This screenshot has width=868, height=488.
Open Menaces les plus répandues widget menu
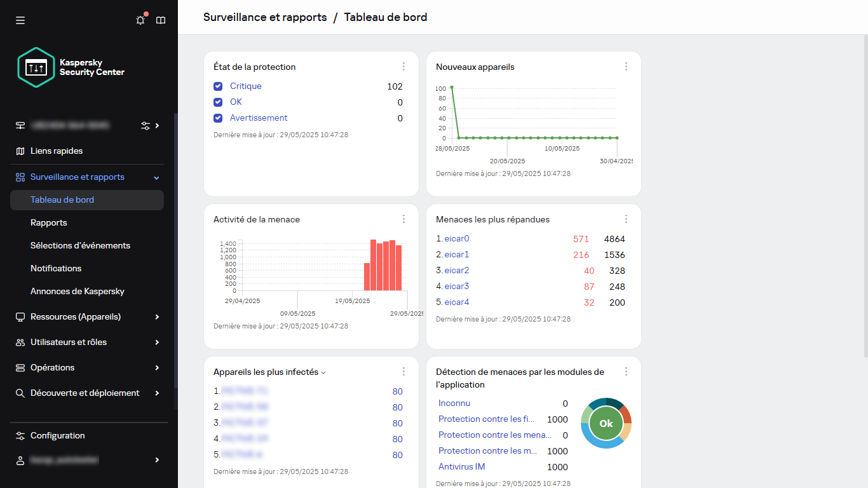(x=626, y=219)
